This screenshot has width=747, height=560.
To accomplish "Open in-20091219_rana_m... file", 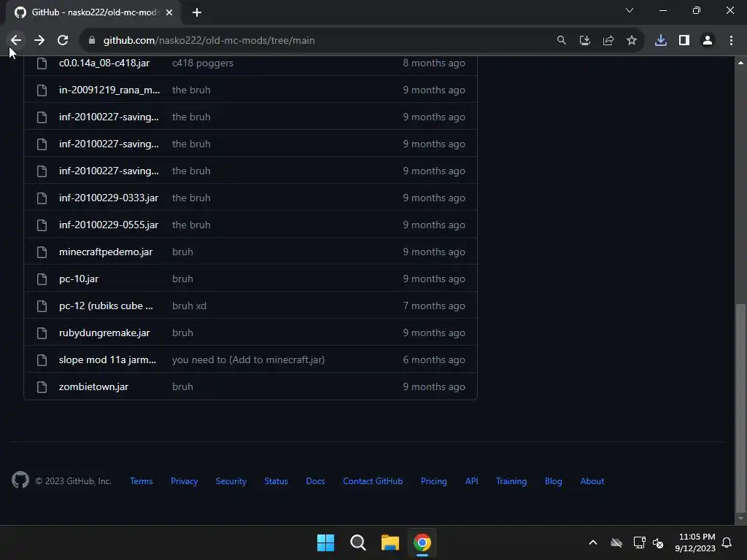I will click(109, 90).
